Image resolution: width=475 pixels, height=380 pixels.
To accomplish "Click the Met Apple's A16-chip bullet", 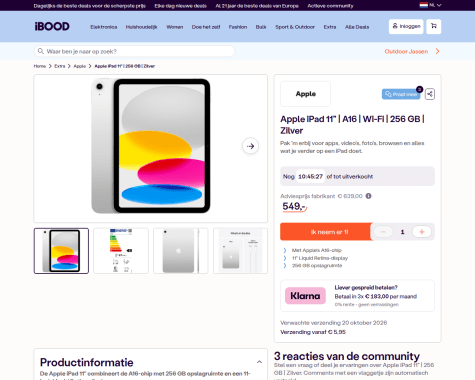I will 317,250.
